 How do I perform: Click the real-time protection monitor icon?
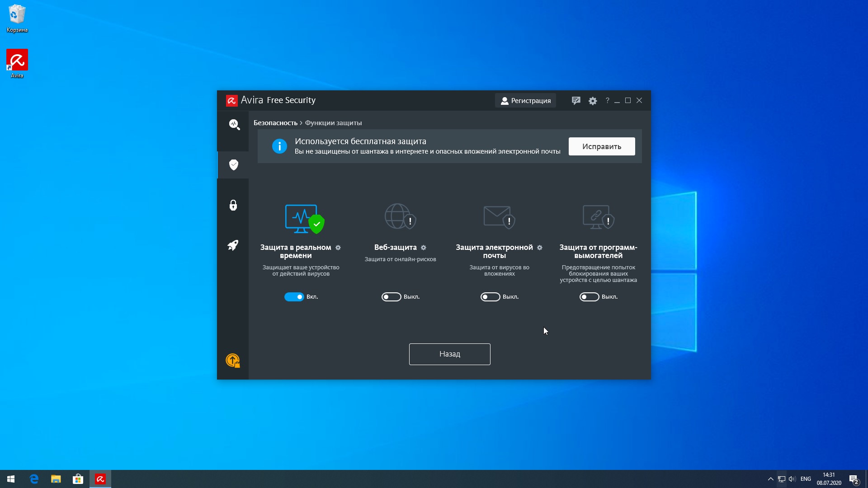coord(305,219)
